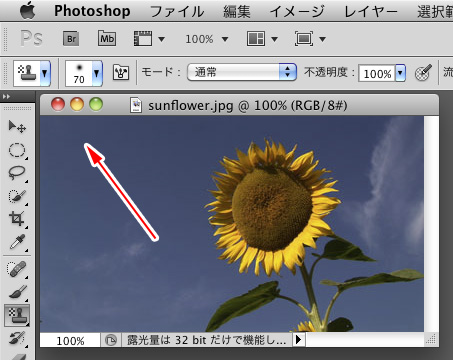Open the Photoshop application menu
453x360 pixels.
(92, 11)
